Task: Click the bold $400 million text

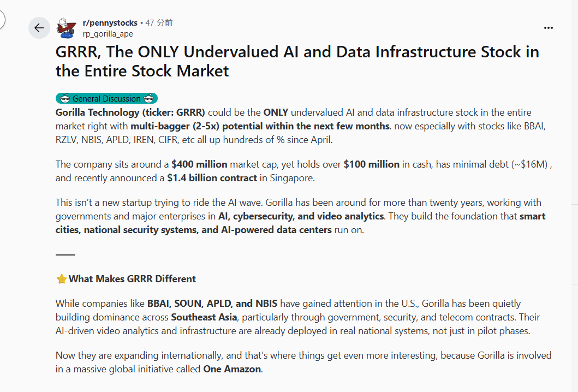Action: tap(199, 164)
